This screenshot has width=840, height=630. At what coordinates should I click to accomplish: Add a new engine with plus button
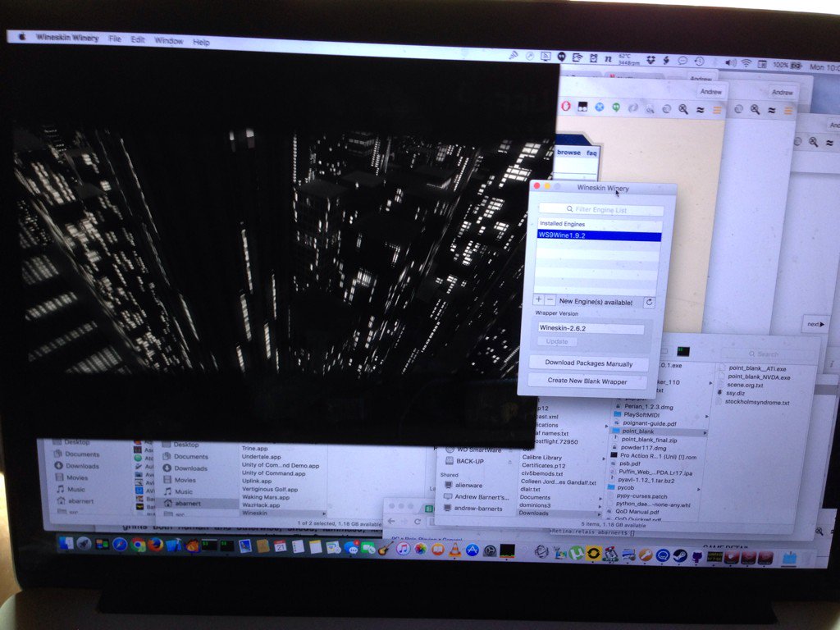pos(539,300)
